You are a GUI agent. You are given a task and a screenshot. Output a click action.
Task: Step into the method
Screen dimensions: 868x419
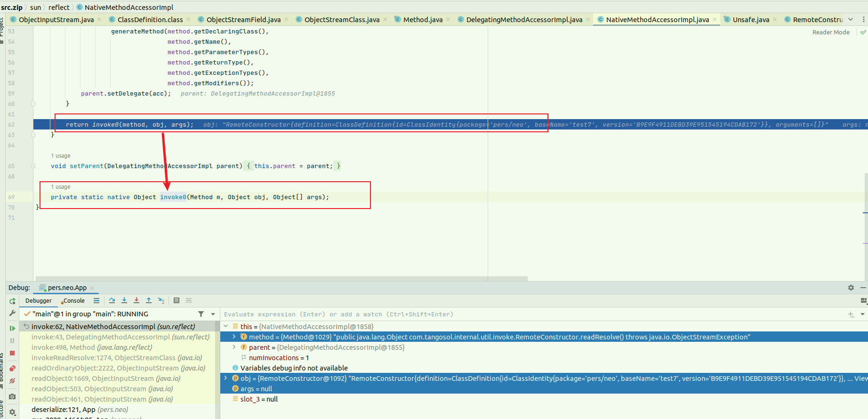click(124, 300)
